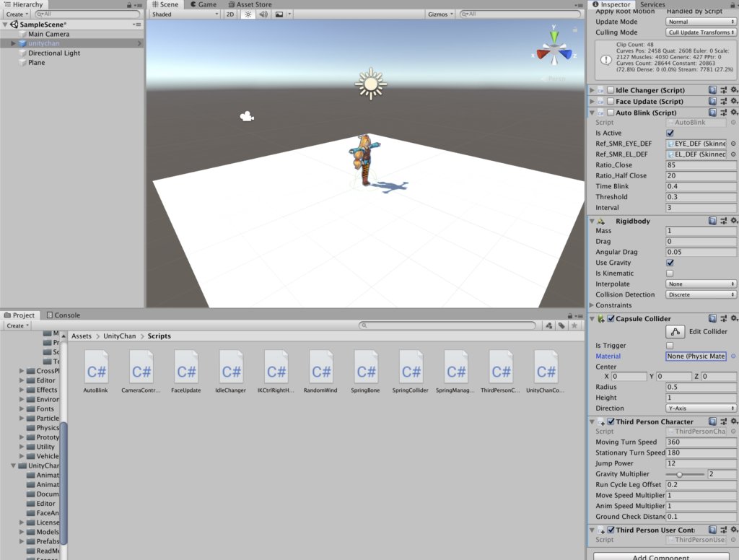Click the Edit Collider icon button
This screenshot has height=560, width=739.
click(x=675, y=332)
